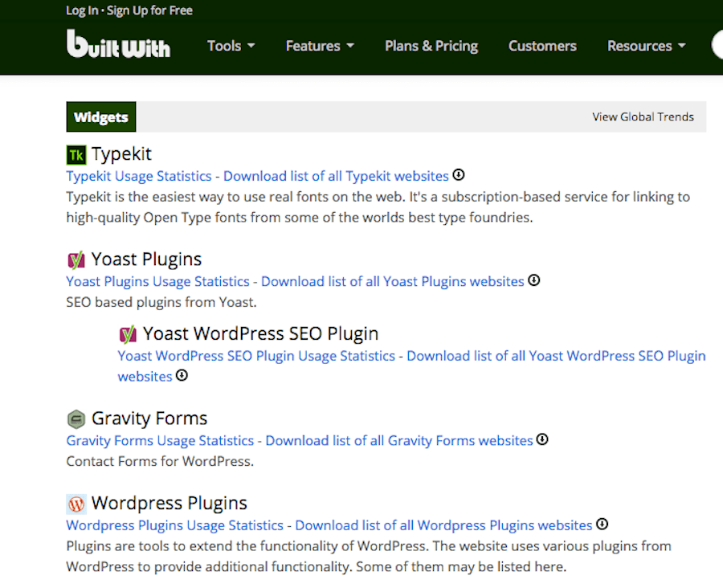Open View Global Trends
This screenshot has width=723, height=588.
click(x=643, y=116)
